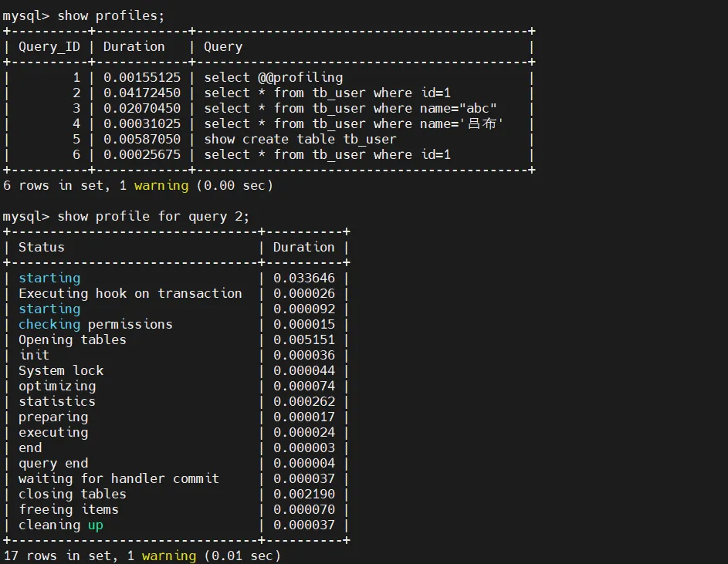The image size is (728, 564).
Task: Click the "Executing hook on transaction" status
Action: pyautogui.click(x=130, y=293)
